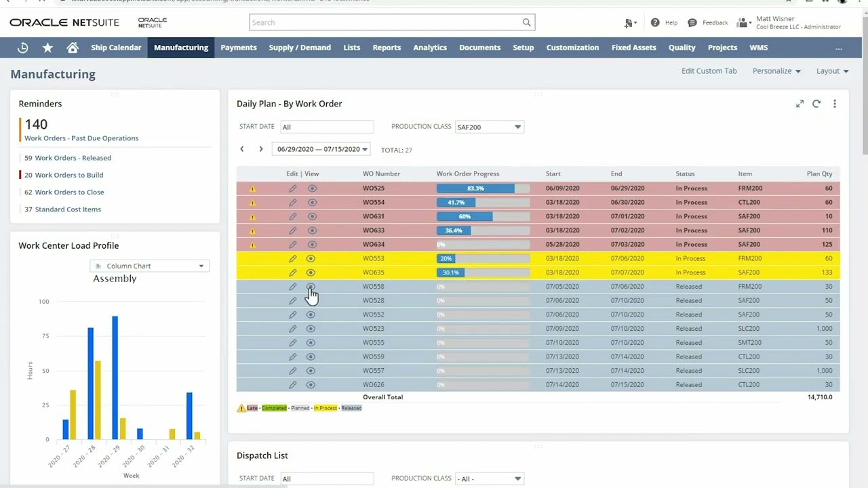Viewport: 868px width, 488px height.
Task: Edit work order WO631 with pencil icon
Action: pyautogui.click(x=293, y=216)
